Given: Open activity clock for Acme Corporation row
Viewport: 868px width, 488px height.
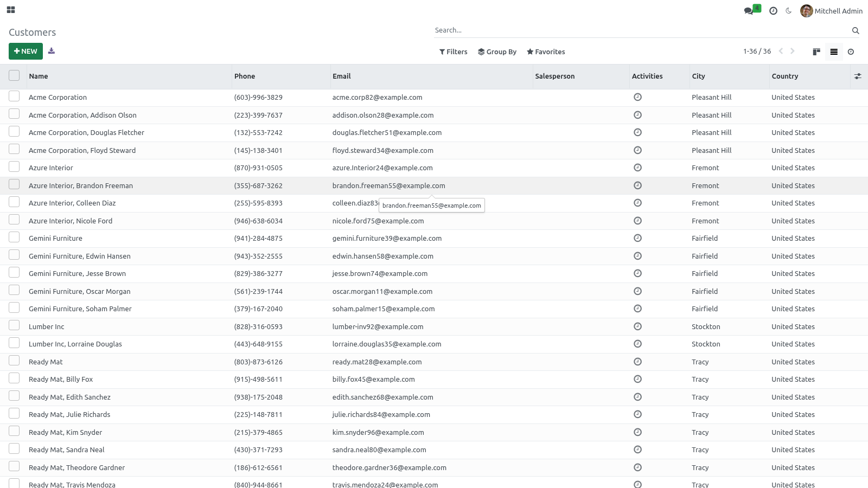Looking at the screenshot, I should [x=638, y=97].
